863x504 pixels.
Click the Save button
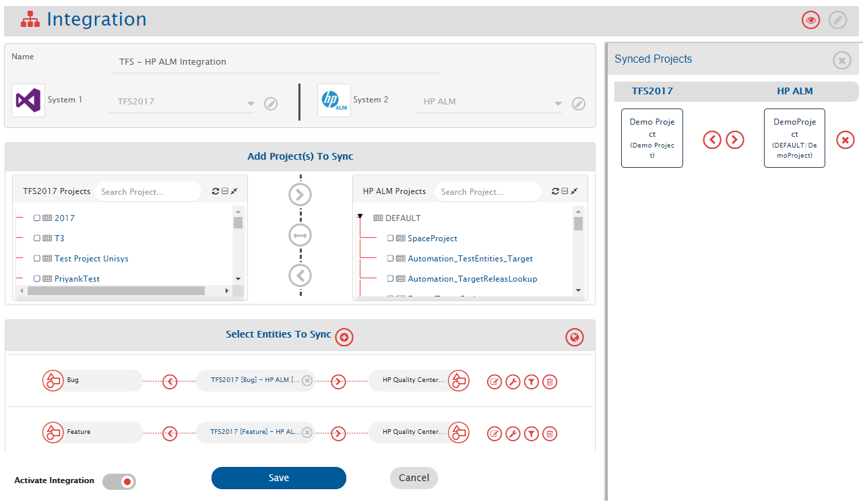click(278, 478)
